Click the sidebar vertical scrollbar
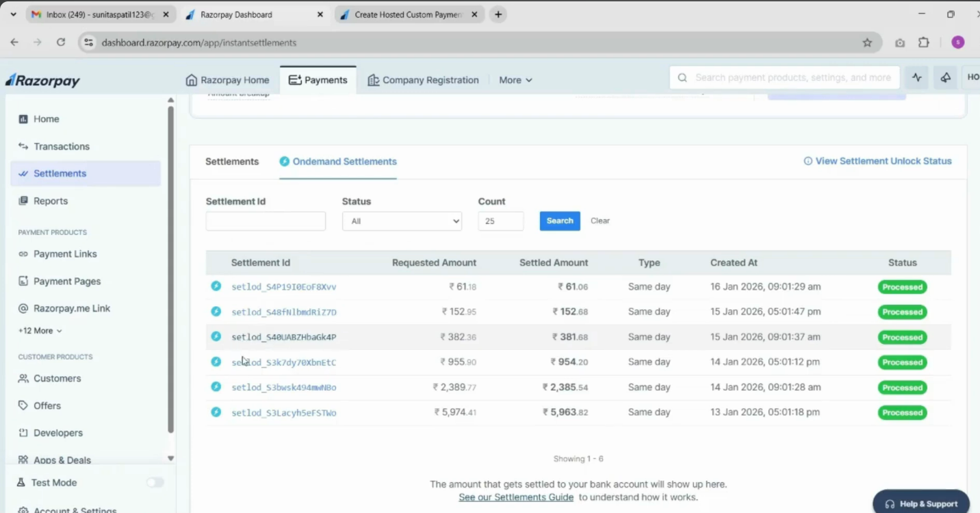This screenshot has height=513, width=980. click(x=170, y=269)
